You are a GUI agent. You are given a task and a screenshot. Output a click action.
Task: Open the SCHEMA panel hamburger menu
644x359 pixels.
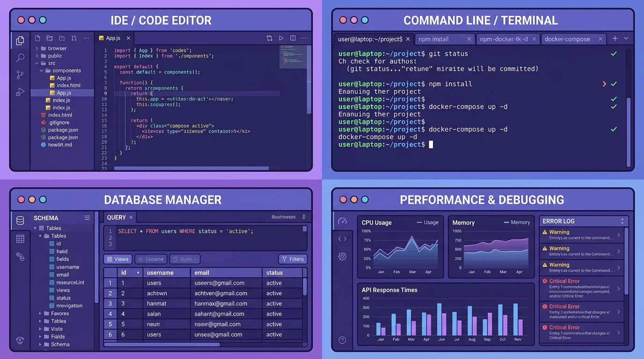(x=87, y=218)
